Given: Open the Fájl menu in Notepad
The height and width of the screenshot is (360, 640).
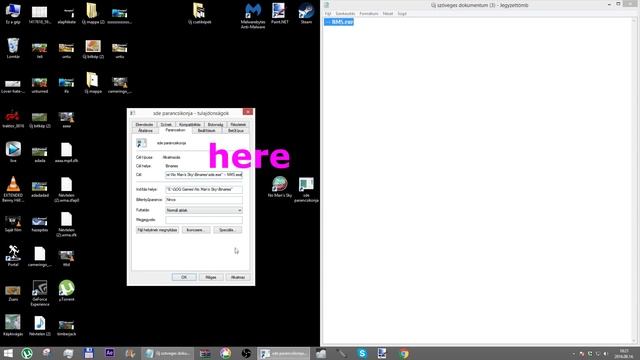Looking at the screenshot, I should (x=328, y=13).
